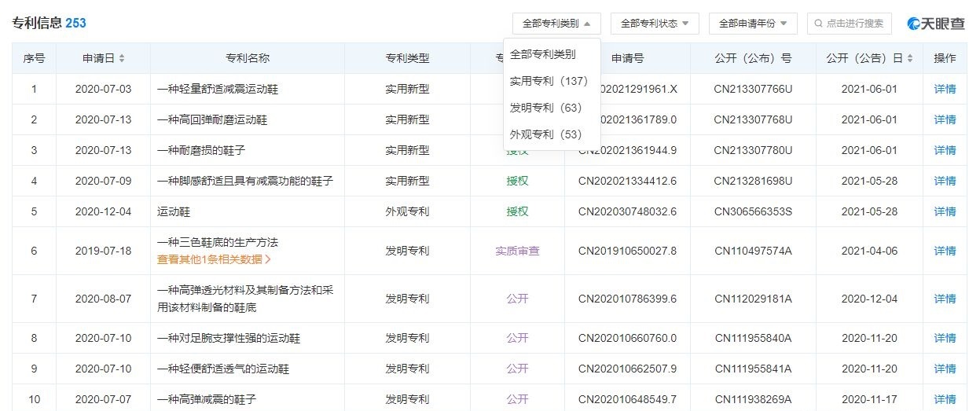Screen dimensions: 980x411
Task: Click patent name 一种高弹减震的鞋子
Action: click(x=207, y=399)
